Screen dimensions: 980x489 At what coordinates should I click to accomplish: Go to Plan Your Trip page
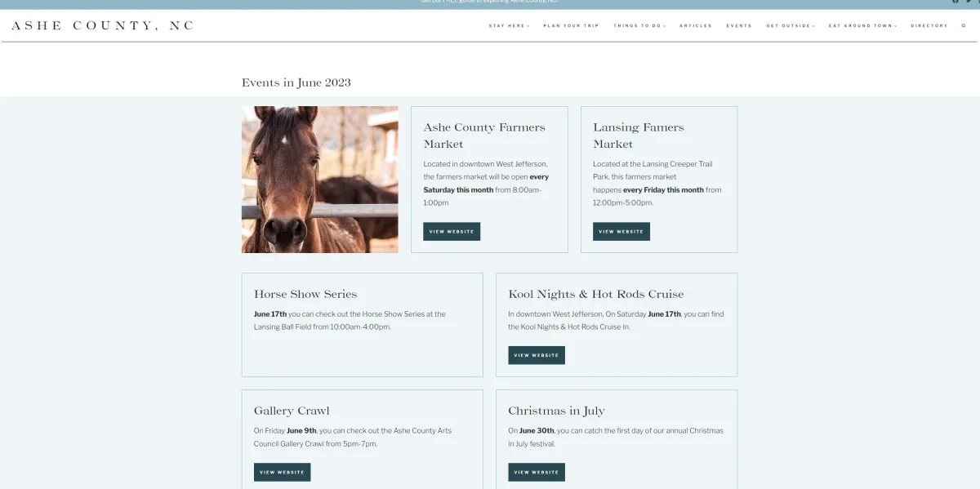pyautogui.click(x=571, y=26)
